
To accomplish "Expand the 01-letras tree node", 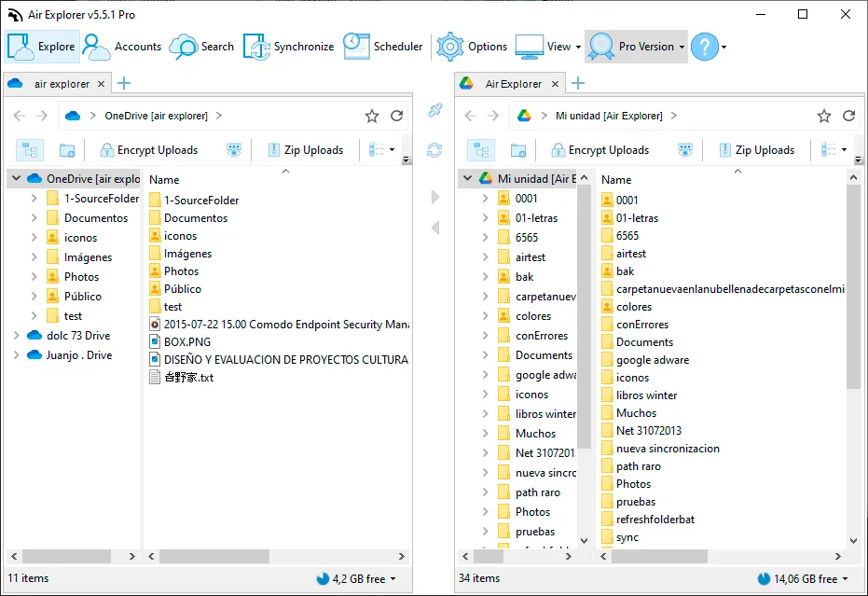I will 486,217.
